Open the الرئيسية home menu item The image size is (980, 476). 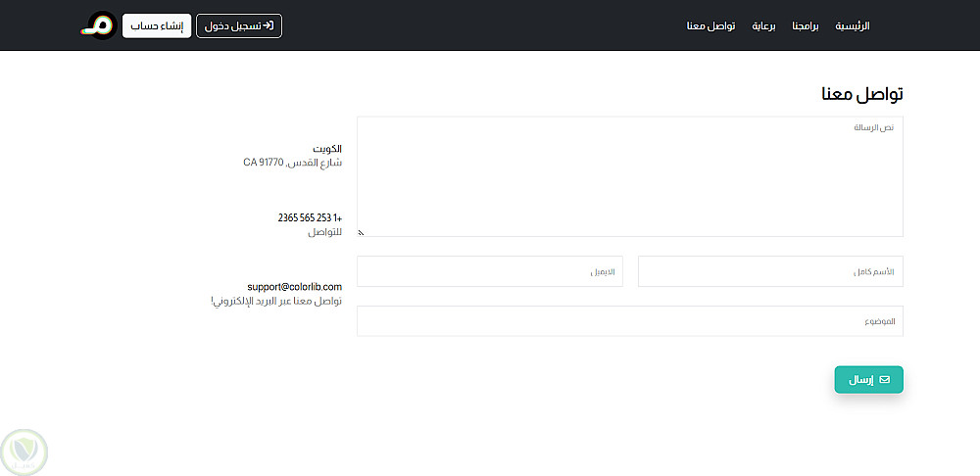(853, 26)
